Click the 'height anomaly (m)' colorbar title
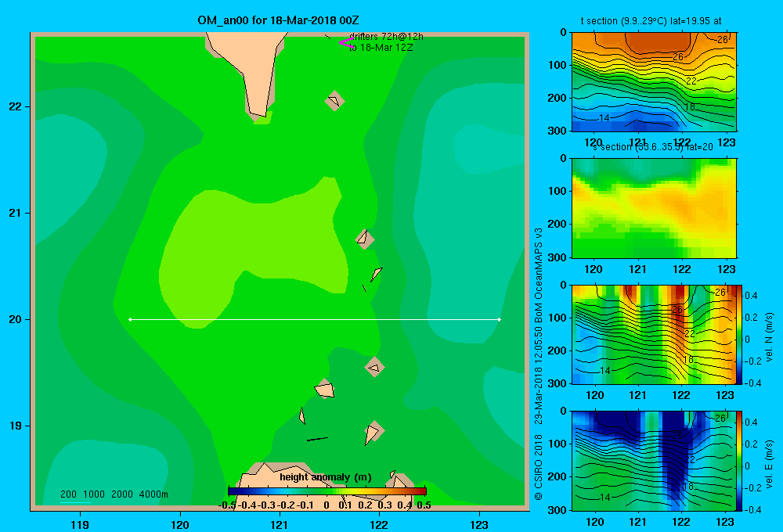This screenshot has width=783, height=532. click(x=326, y=477)
